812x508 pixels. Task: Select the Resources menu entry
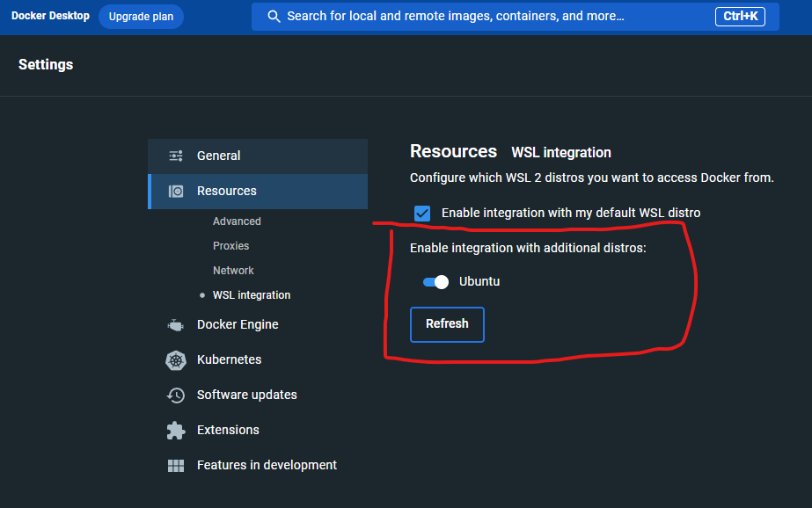pos(227,191)
